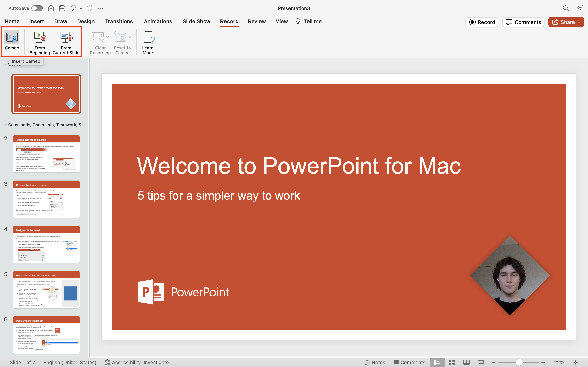Select slide 4 Designed for teamwork thumbnail
This screenshot has width=588, height=367.
pyautogui.click(x=46, y=244)
